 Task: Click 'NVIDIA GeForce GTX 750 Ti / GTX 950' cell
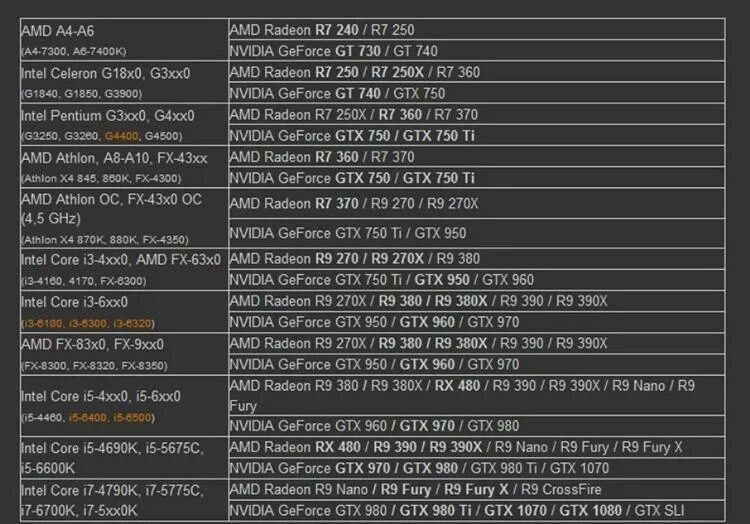tap(477, 233)
